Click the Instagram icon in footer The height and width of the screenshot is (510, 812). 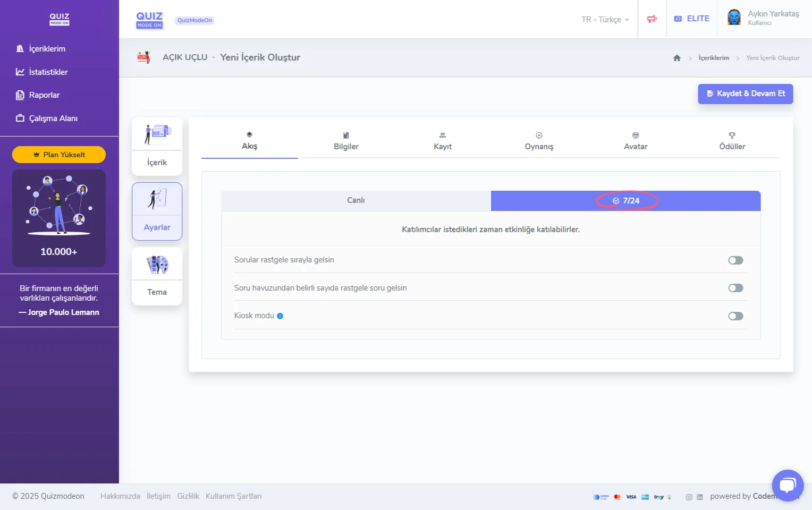point(689,497)
